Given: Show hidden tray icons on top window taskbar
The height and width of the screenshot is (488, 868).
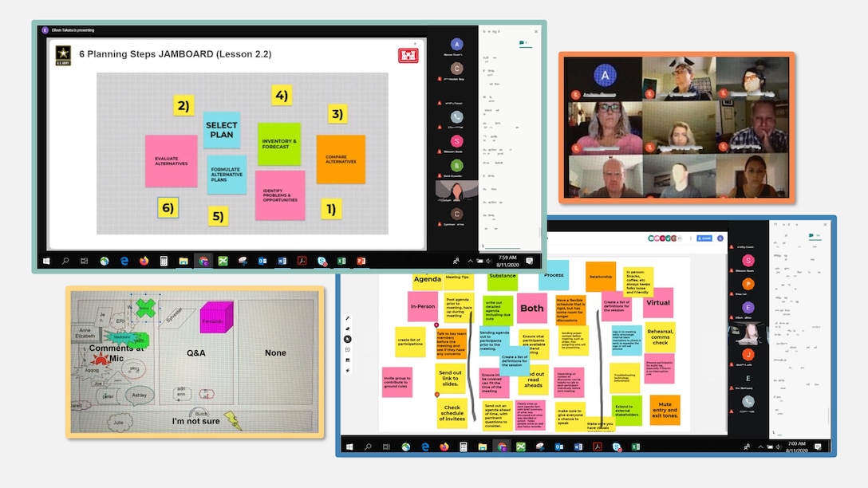Looking at the screenshot, I should pos(470,262).
